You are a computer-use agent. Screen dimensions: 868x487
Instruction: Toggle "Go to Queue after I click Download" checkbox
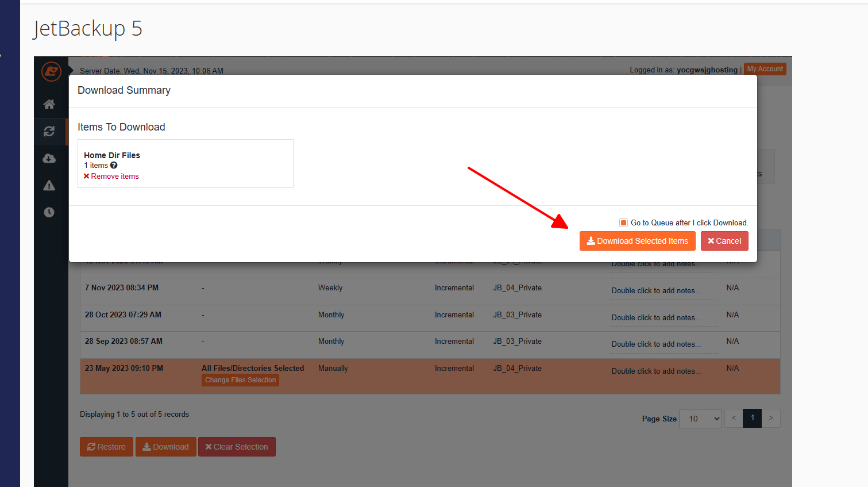click(x=623, y=223)
